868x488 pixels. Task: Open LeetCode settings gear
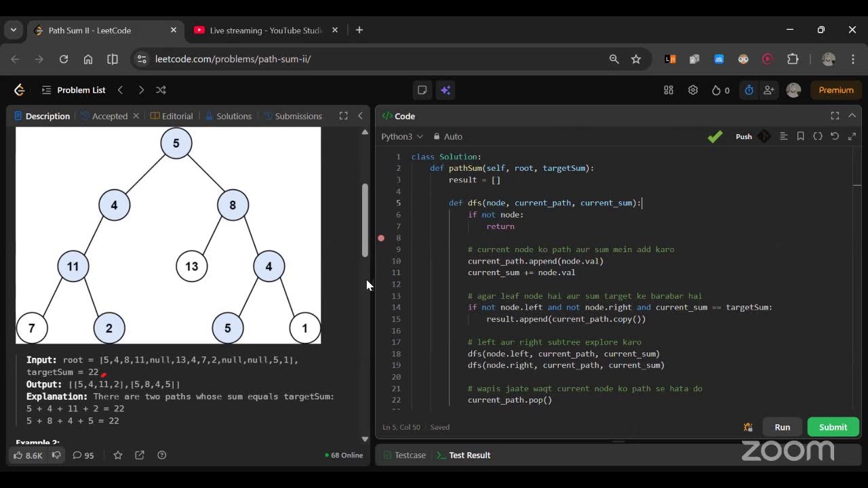click(693, 90)
